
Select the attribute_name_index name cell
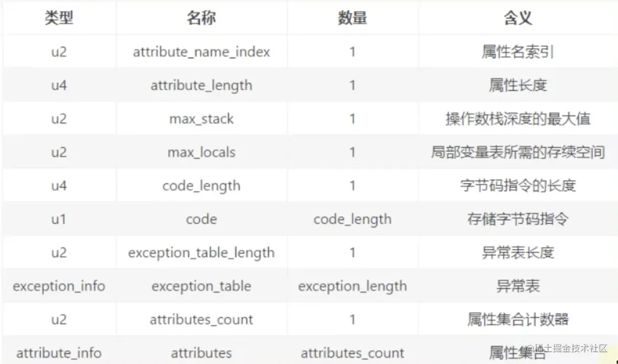pos(201,52)
